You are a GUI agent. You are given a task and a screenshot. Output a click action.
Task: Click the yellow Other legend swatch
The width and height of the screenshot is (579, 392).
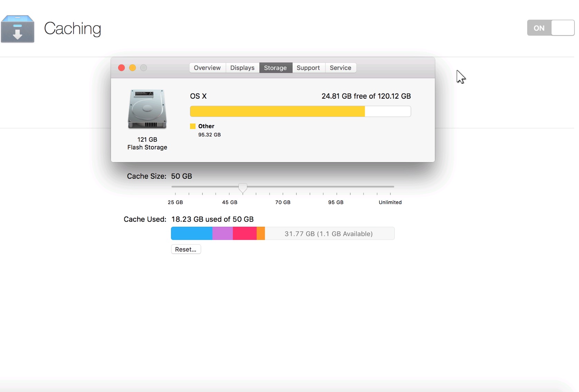coord(193,126)
